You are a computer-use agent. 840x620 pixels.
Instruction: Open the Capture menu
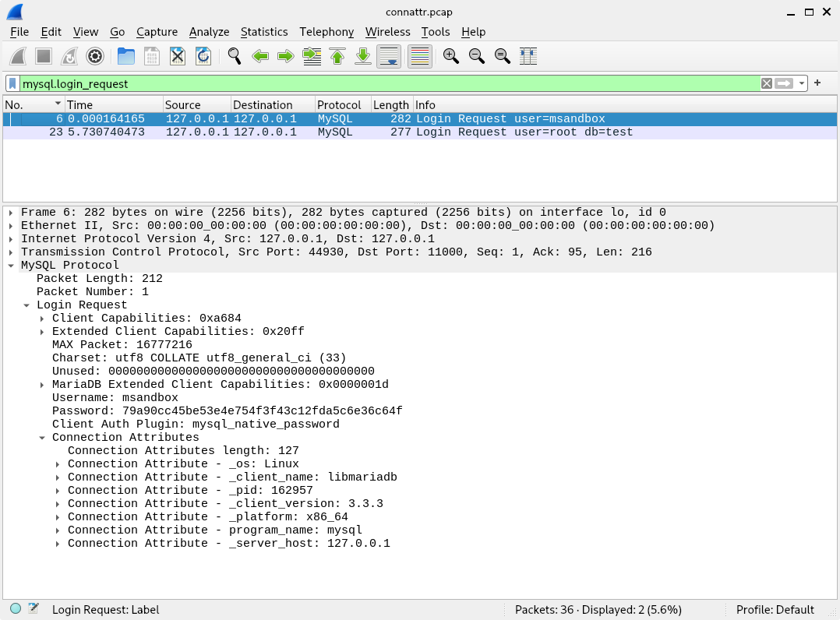[157, 32]
